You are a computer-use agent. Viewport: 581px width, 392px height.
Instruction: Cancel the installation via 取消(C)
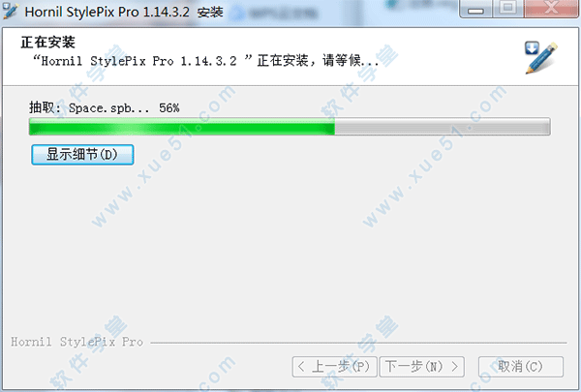point(521,367)
